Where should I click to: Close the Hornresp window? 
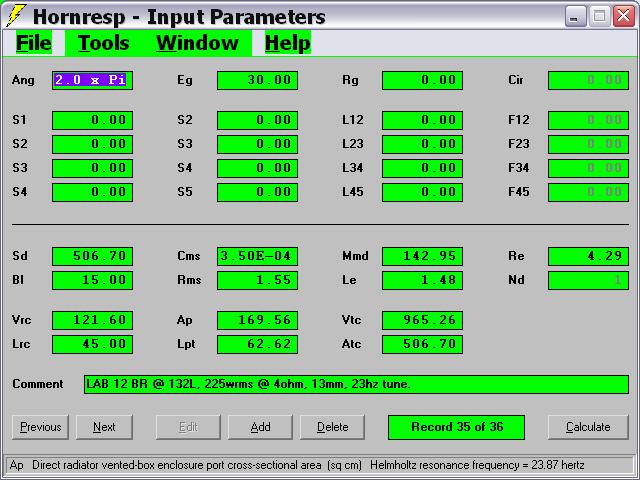coord(624,17)
